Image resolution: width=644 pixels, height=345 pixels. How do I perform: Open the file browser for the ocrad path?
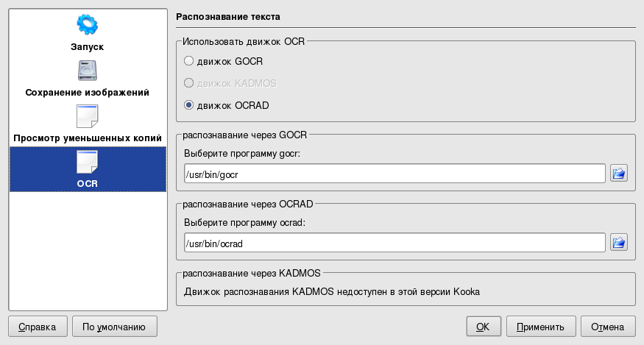click(x=618, y=243)
